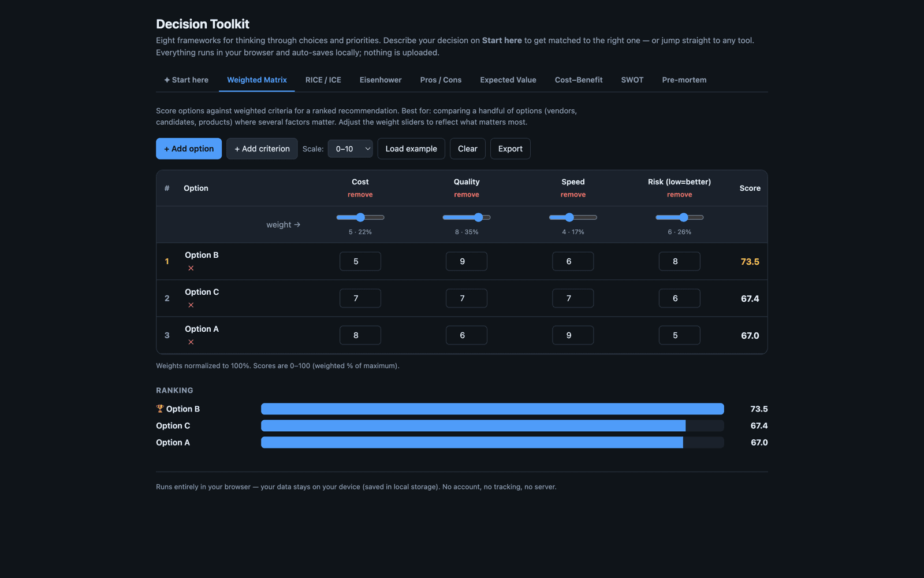Go to the Expected Value tab

pos(508,80)
